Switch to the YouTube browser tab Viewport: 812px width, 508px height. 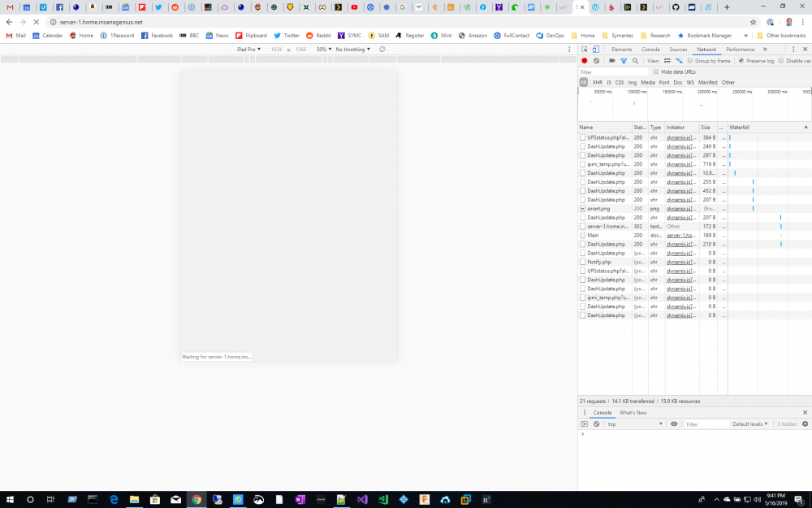click(x=354, y=7)
